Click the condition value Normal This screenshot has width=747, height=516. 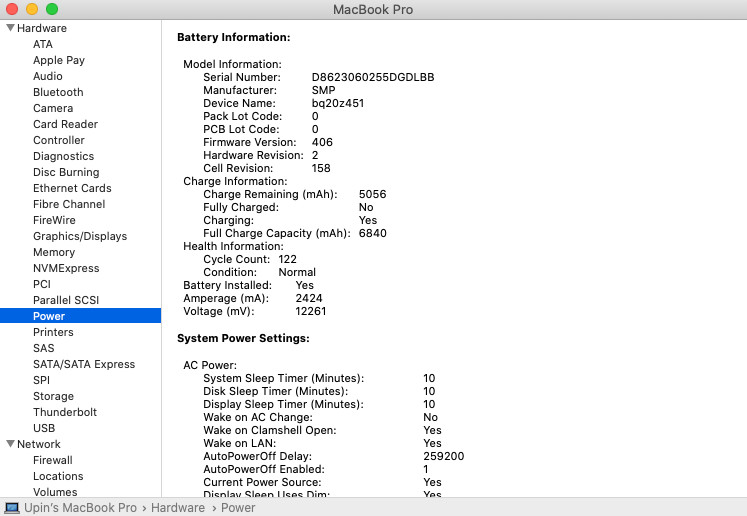pyautogui.click(x=297, y=272)
